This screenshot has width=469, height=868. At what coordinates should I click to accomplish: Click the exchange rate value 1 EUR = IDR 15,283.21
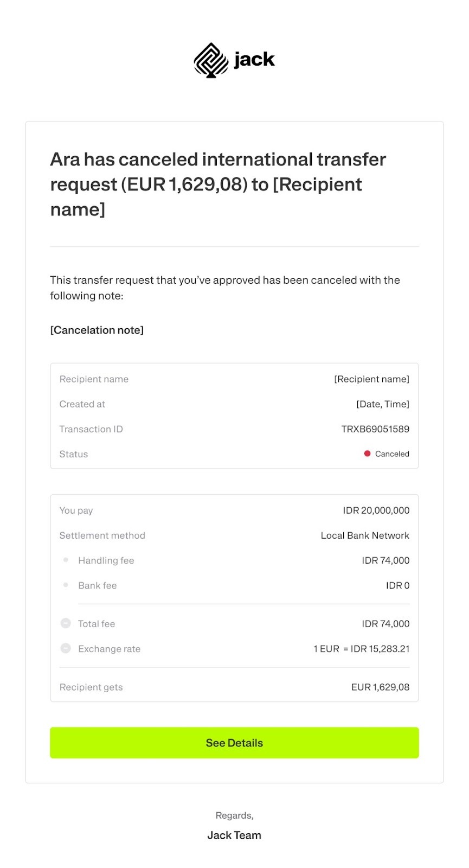[362, 649]
